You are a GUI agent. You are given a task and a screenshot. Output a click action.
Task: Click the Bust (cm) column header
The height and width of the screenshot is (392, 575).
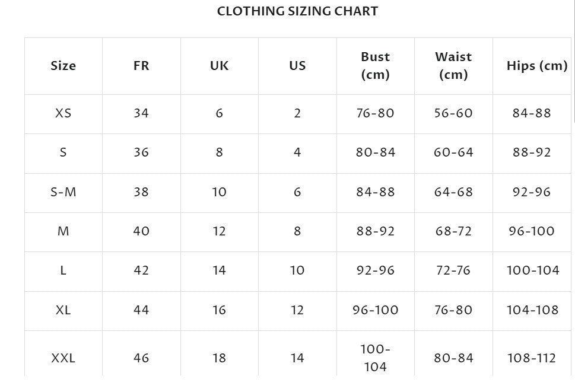tap(376, 66)
